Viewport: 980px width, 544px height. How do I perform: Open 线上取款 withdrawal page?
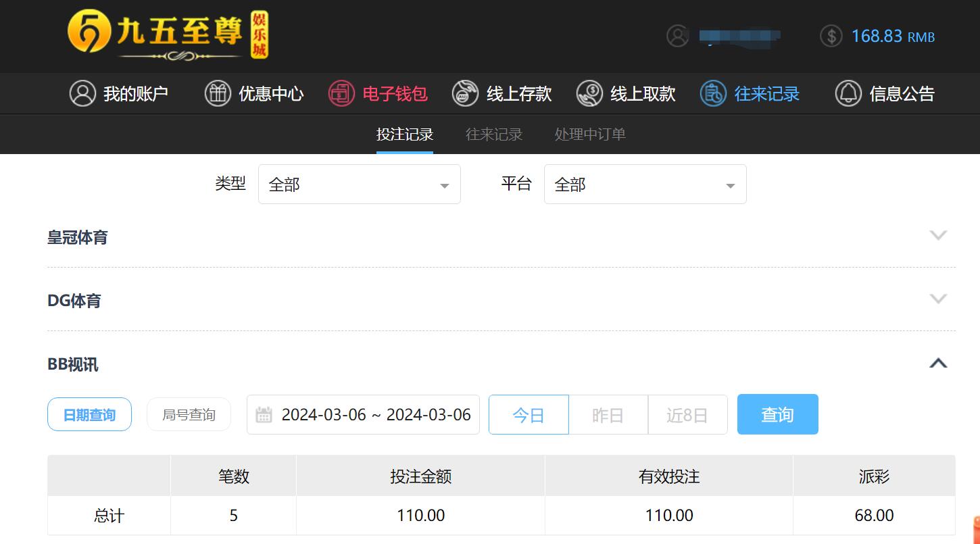[x=626, y=93]
